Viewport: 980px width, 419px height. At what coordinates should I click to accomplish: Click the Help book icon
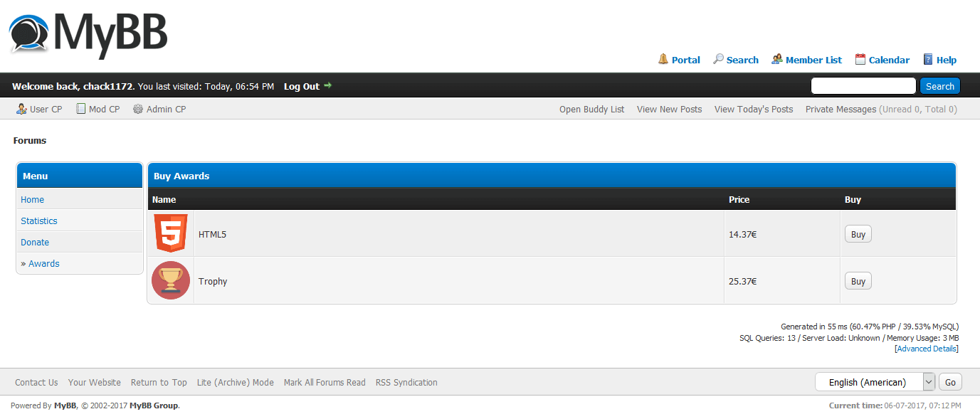(x=928, y=59)
